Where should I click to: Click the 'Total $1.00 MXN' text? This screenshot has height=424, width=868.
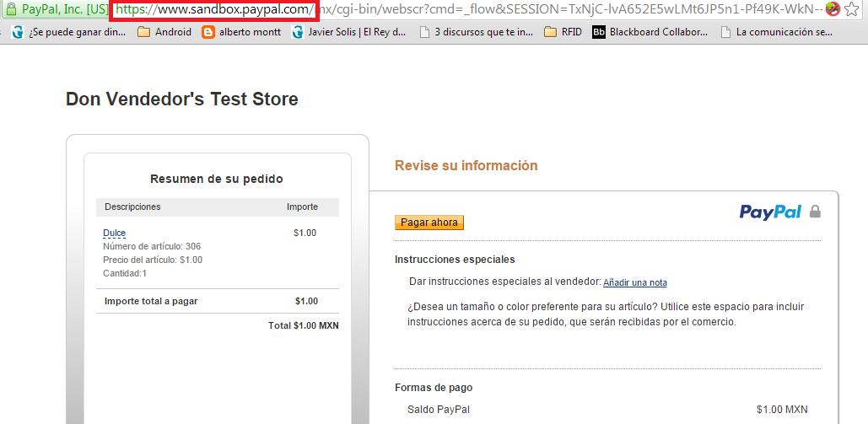click(304, 326)
